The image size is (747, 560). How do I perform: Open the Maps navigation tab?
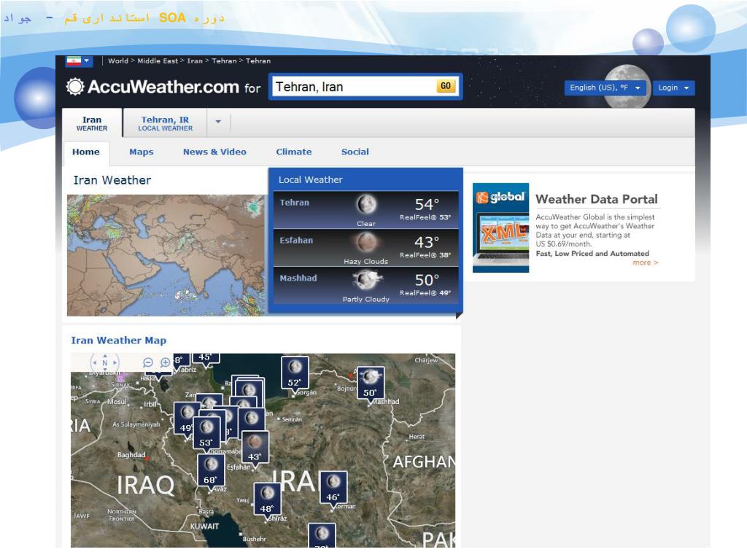[x=142, y=152]
